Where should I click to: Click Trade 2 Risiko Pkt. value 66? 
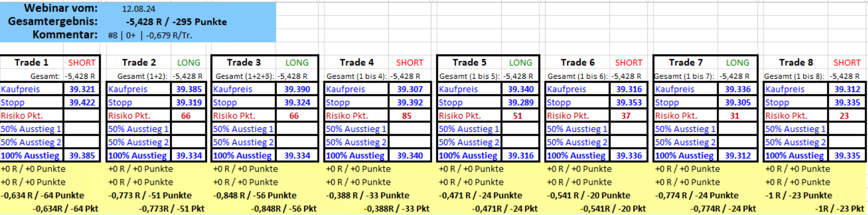click(x=186, y=115)
